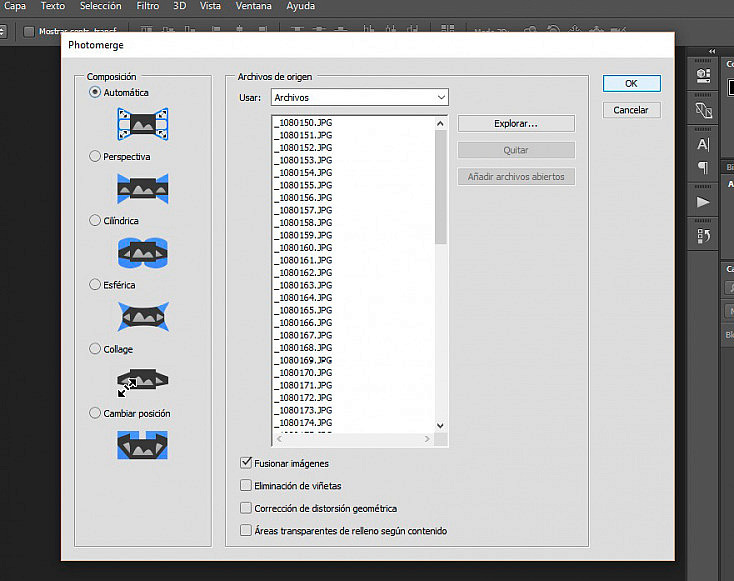This screenshot has height=581, width=734.
Task: Enable Eliminación de viñetas checkbox
Action: click(x=246, y=485)
